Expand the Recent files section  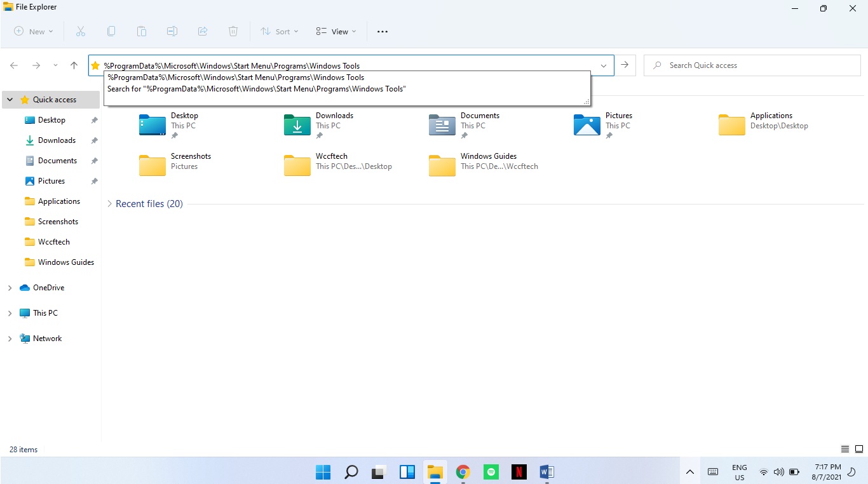(109, 203)
